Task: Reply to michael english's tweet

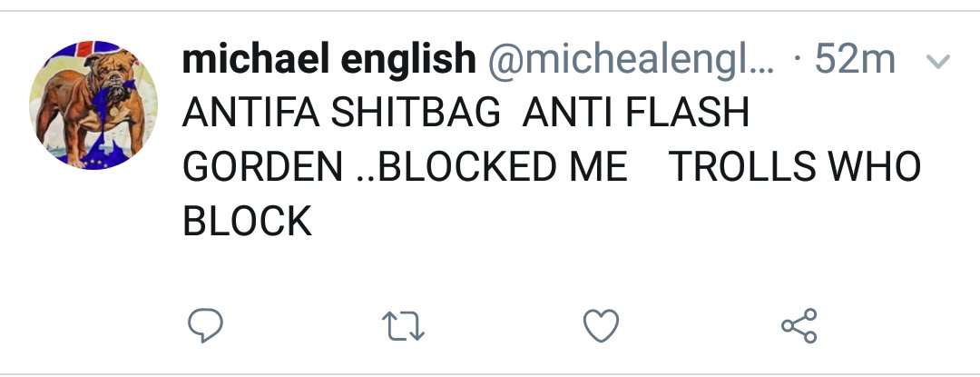Action: click(206, 325)
